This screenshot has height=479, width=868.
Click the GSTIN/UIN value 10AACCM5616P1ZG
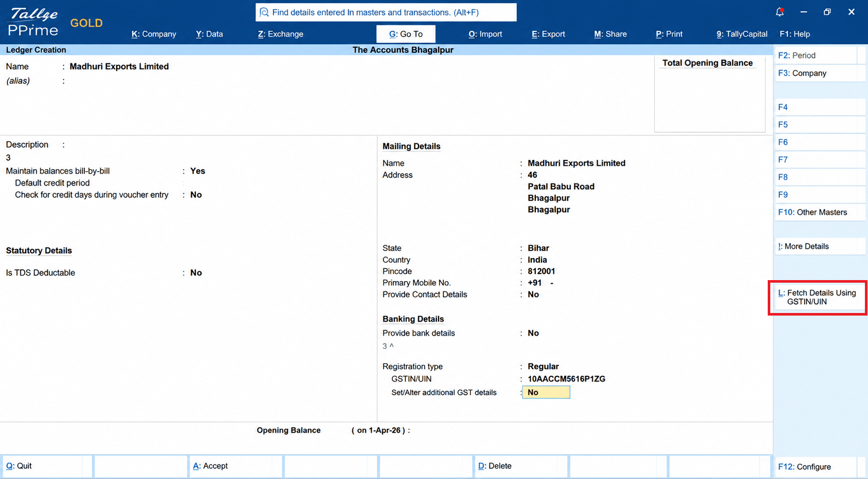(x=566, y=379)
